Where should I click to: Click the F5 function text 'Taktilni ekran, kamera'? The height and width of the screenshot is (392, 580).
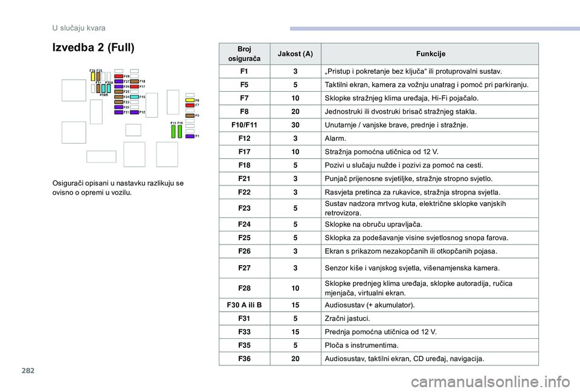[427, 85]
